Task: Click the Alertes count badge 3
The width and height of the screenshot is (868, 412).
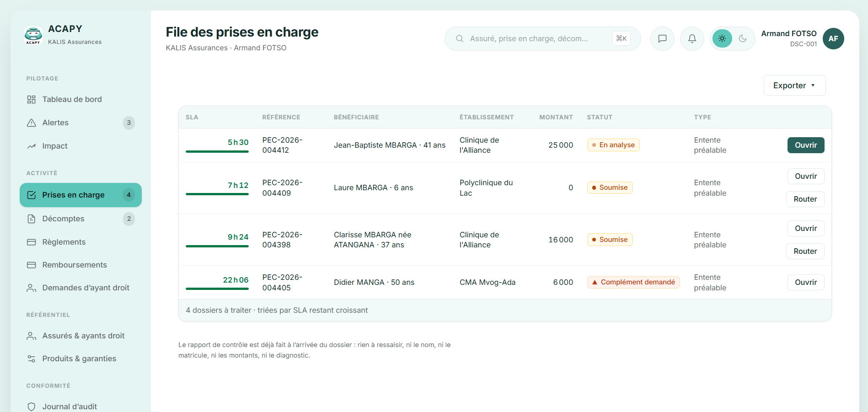Action: [129, 123]
